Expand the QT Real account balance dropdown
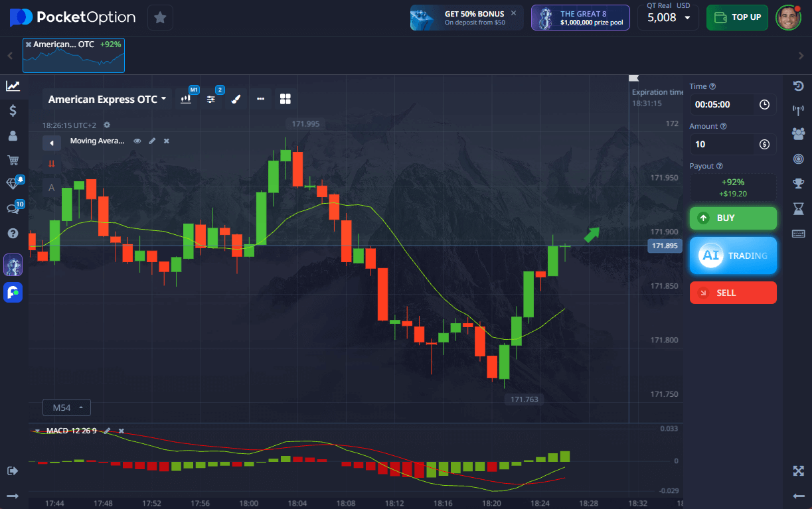This screenshot has height=509, width=812. [667, 18]
